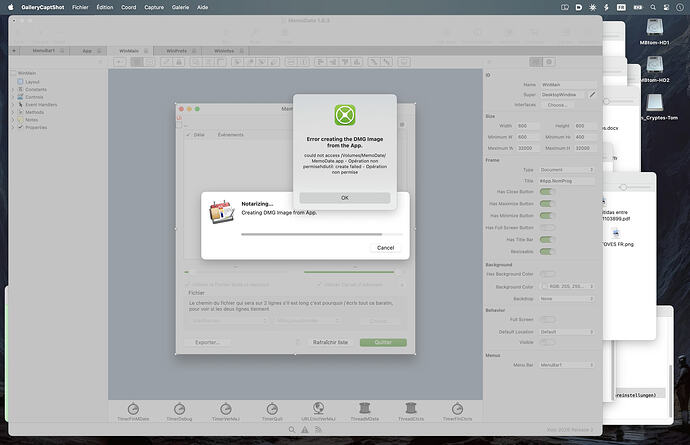Edit the Super class with the pencil icon
Image resolution: width=690 pixels, height=445 pixels.
point(592,95)
